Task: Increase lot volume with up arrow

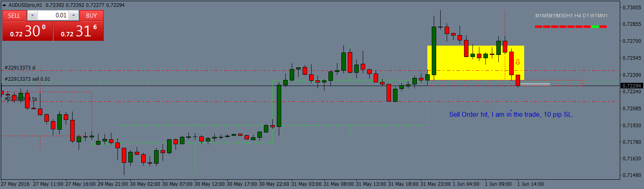Action: (x=73, y=15)
